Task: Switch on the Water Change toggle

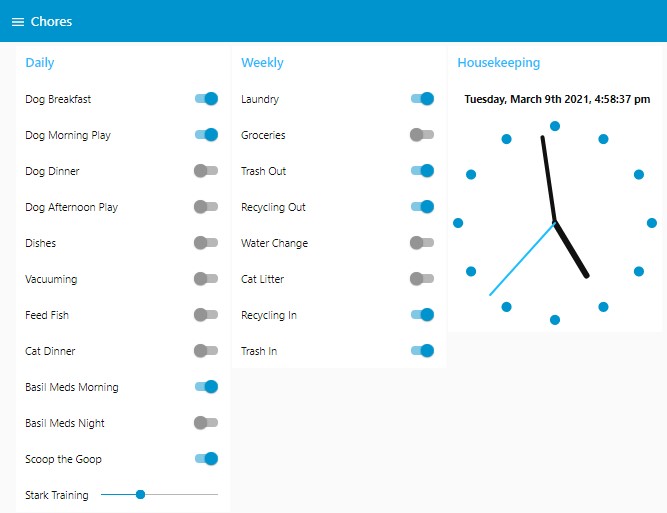Action: tap(422, 243)
